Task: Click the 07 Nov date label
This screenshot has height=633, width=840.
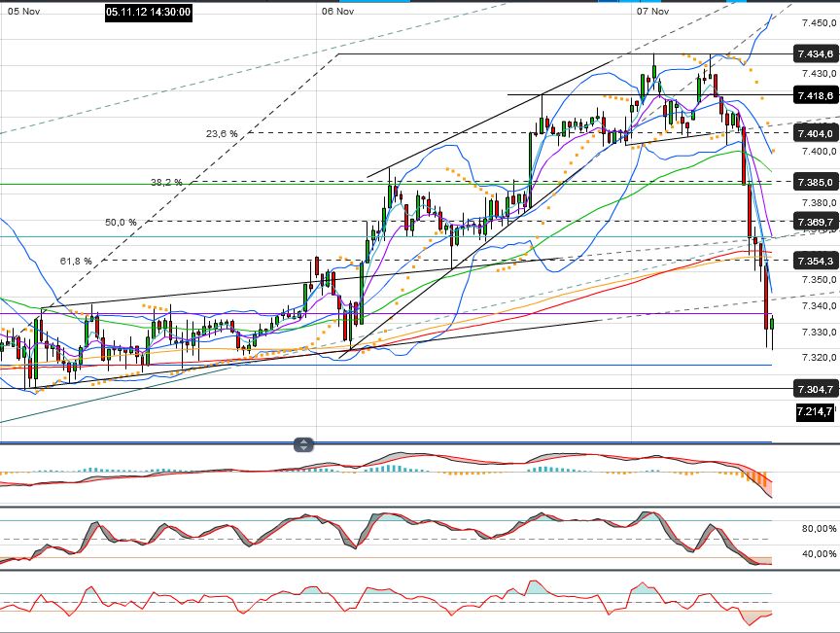Action: click(652, 12)
